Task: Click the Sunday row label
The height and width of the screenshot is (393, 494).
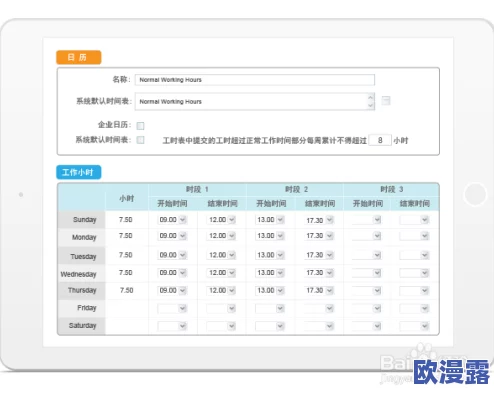Action: [x=85, y=220]
